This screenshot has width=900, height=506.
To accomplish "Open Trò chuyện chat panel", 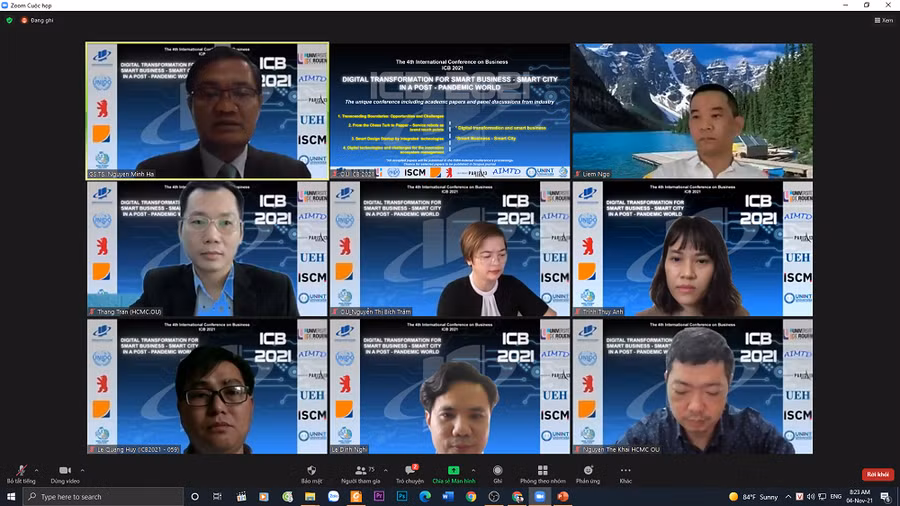I will click(410, 474).
